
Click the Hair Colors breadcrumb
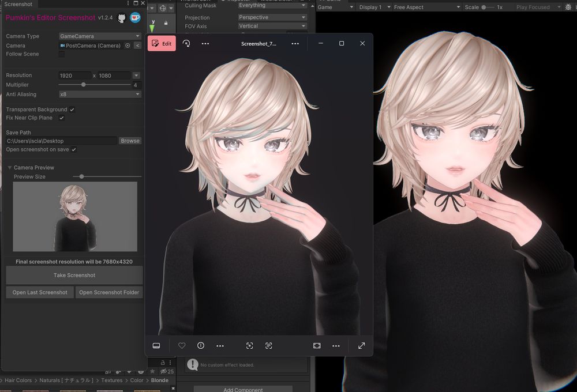tap(18, 380)
